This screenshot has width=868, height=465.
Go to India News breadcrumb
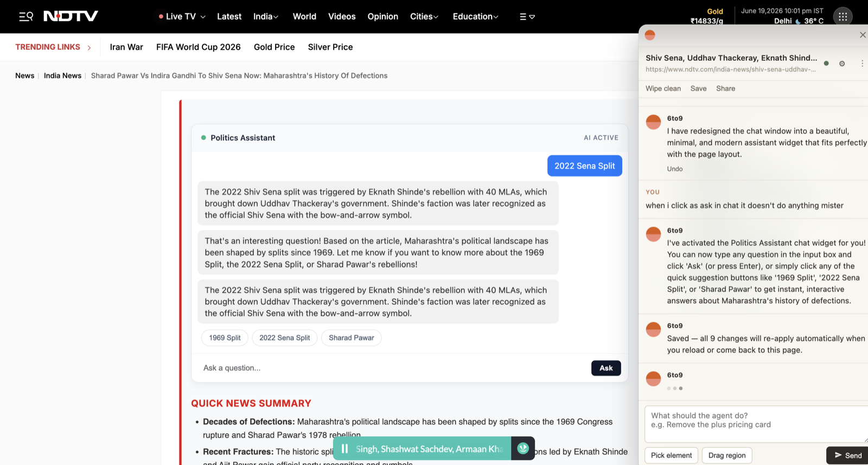tap(62, 76)
